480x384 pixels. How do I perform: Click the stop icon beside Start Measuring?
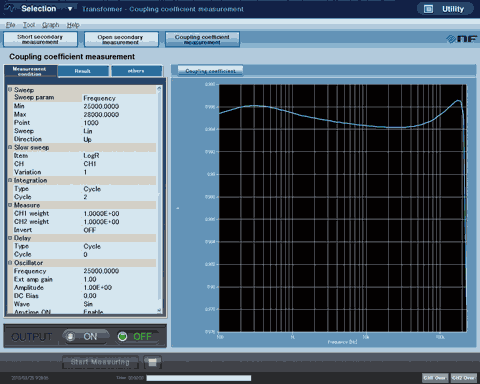pos(153,362)
